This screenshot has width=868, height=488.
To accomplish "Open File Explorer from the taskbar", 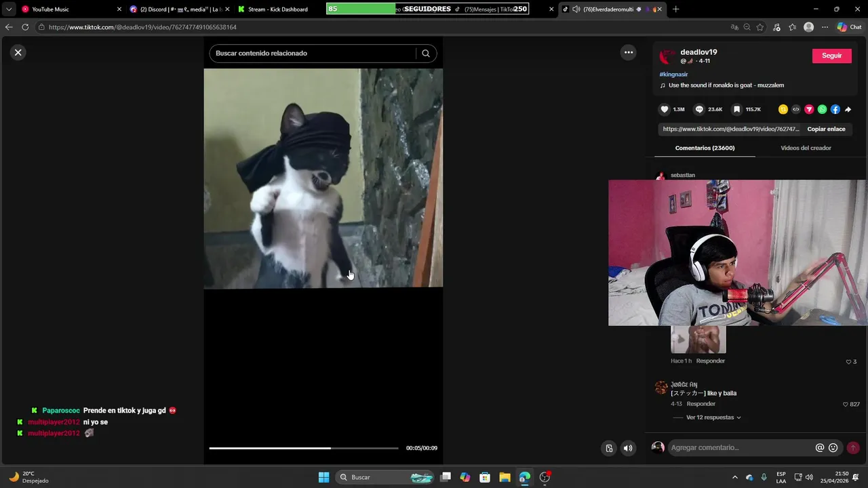I will click(x=504, y=477).
